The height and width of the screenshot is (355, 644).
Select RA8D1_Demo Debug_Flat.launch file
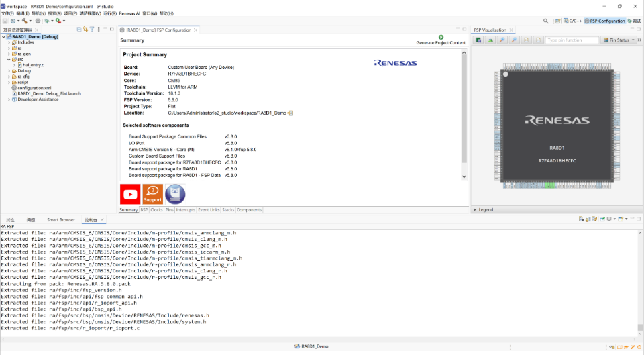(46, 94)
